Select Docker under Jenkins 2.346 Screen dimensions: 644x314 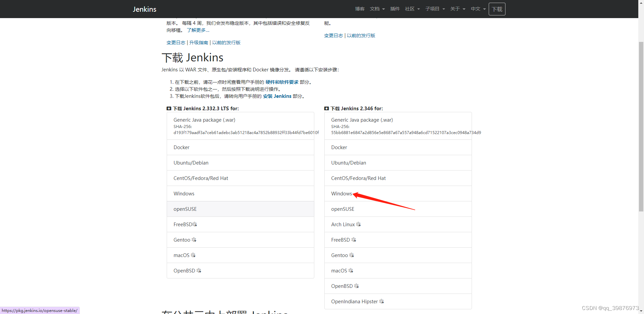click(x=398, y=147)
